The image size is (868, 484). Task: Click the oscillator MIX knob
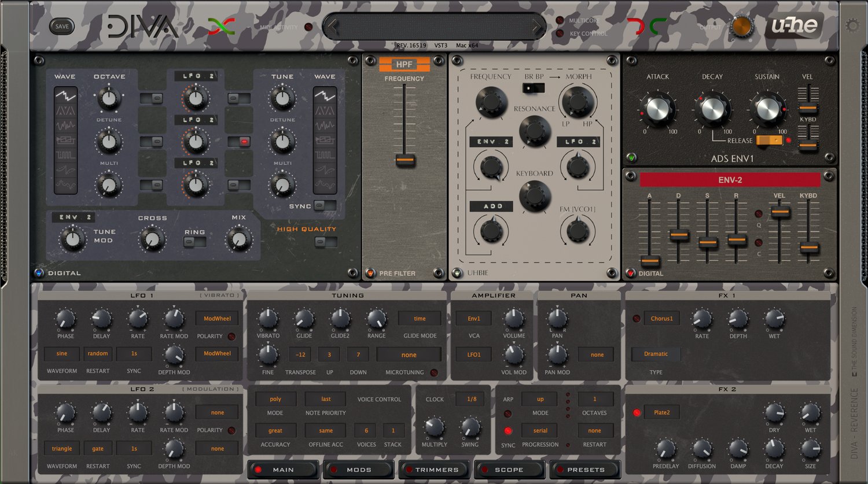[x=238, y=239]
